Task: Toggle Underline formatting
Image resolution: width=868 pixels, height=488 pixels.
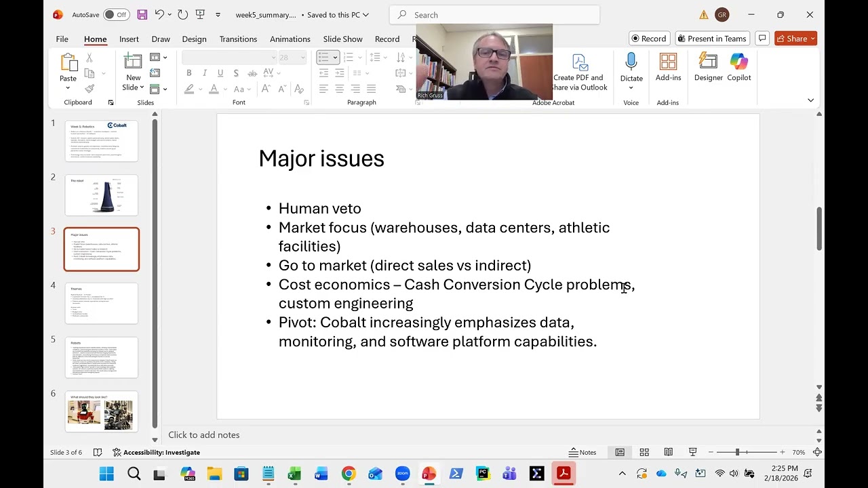Action: click(x=220, y=73)
